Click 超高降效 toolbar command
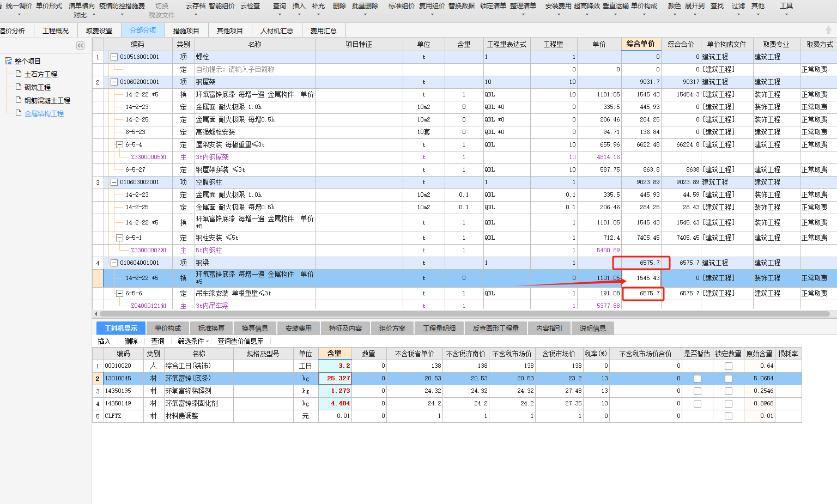Image resolution: width=837 pixels, height=504 pixels. (587, 6)
